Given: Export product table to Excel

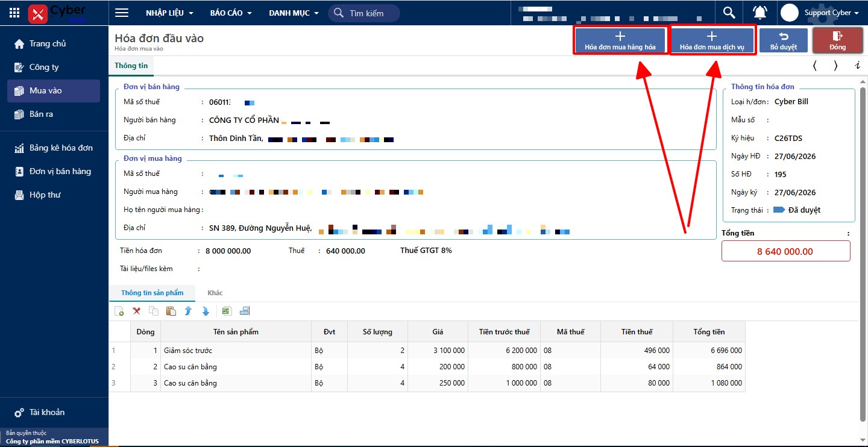Looking at the screenshot, I should click(227, 311).
